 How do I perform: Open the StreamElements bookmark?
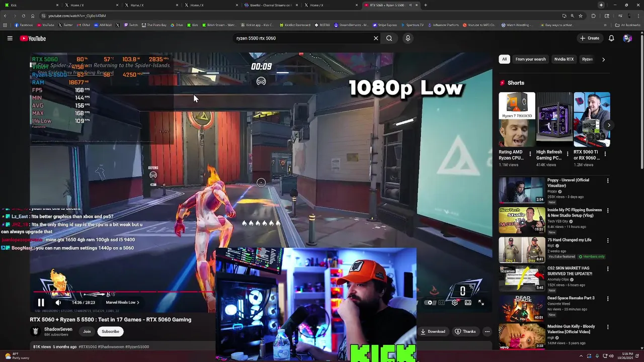coord(351,25)
